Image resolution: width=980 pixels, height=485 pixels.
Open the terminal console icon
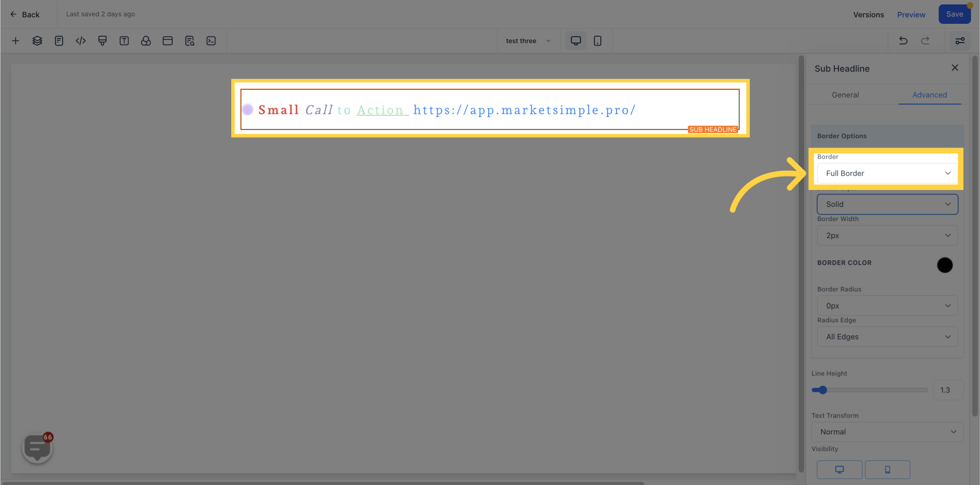point(211,41)
